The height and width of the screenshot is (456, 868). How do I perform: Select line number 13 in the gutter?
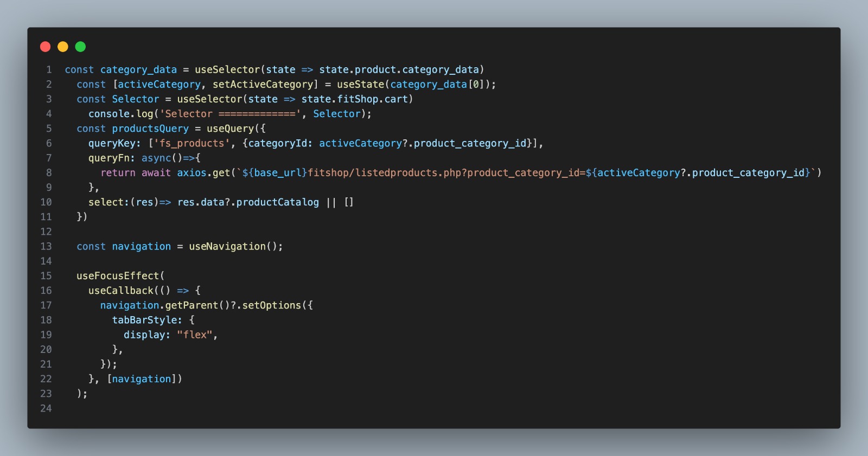46,247
